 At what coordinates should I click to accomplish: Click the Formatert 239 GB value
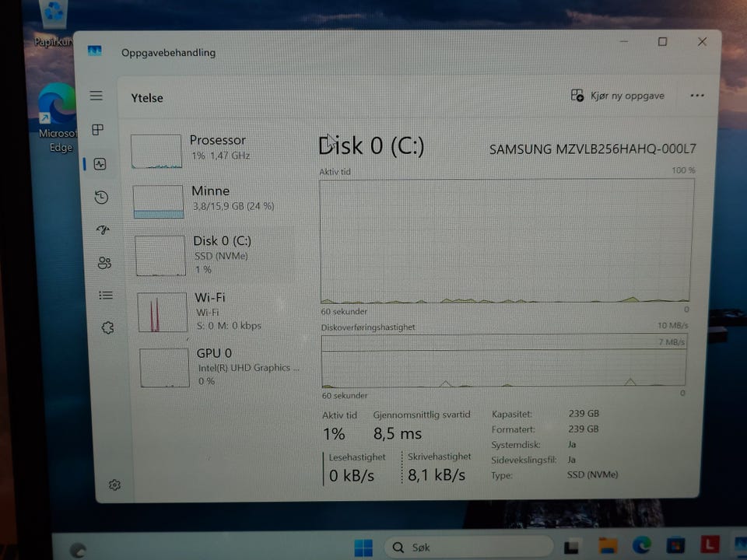coord(583,429)
